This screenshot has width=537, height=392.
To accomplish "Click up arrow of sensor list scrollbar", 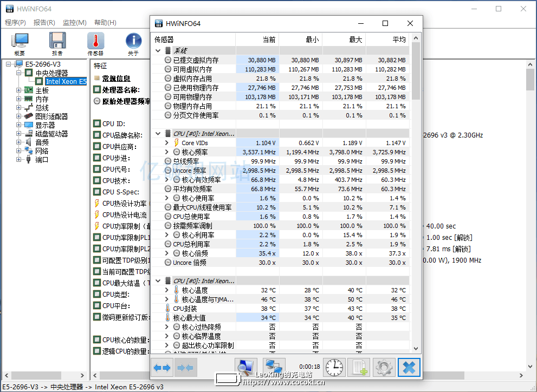I will pyautogui.click(x=416, y=38).
